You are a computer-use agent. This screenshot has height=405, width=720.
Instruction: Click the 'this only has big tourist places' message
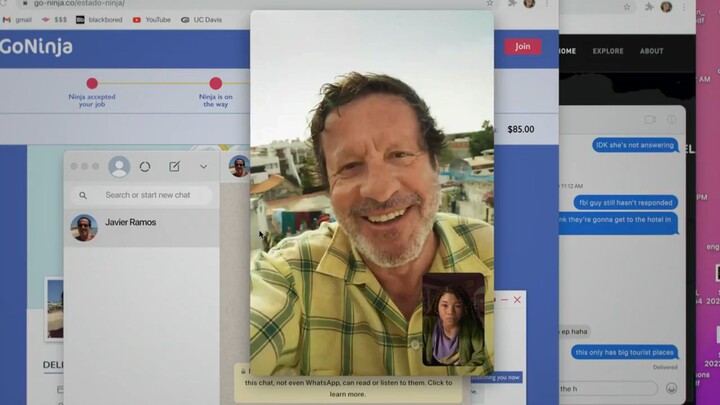coord(624,352)
